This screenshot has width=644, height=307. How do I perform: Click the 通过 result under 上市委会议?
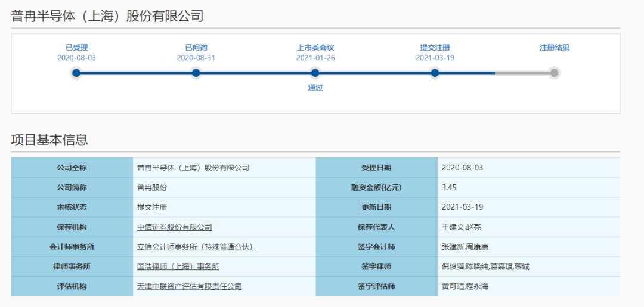315,88
